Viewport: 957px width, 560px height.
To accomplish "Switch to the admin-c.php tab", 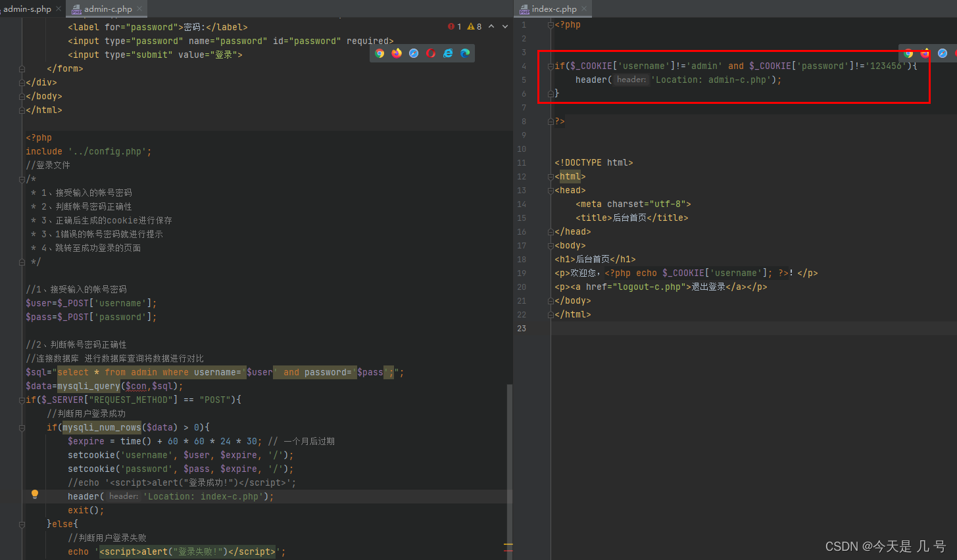I will point(108,9).
